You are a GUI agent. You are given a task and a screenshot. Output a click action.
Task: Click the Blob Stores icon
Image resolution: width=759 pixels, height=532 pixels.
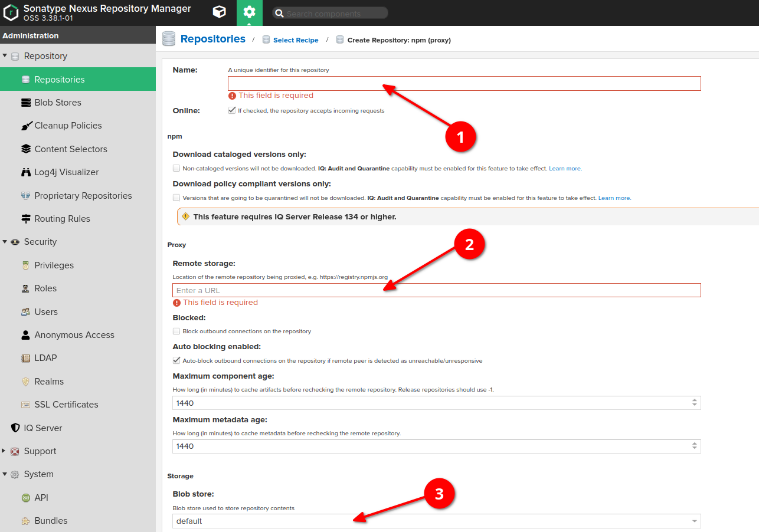pos(25,103)
